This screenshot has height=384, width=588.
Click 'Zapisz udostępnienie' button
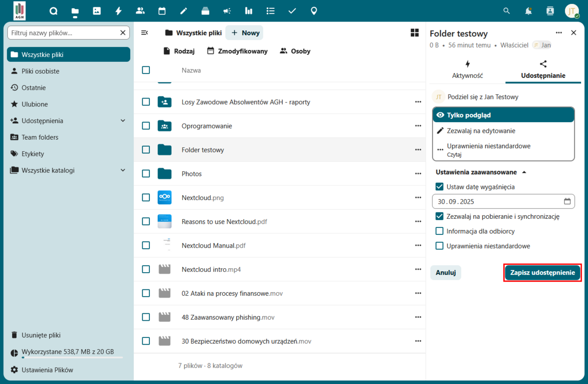(542, 273)
